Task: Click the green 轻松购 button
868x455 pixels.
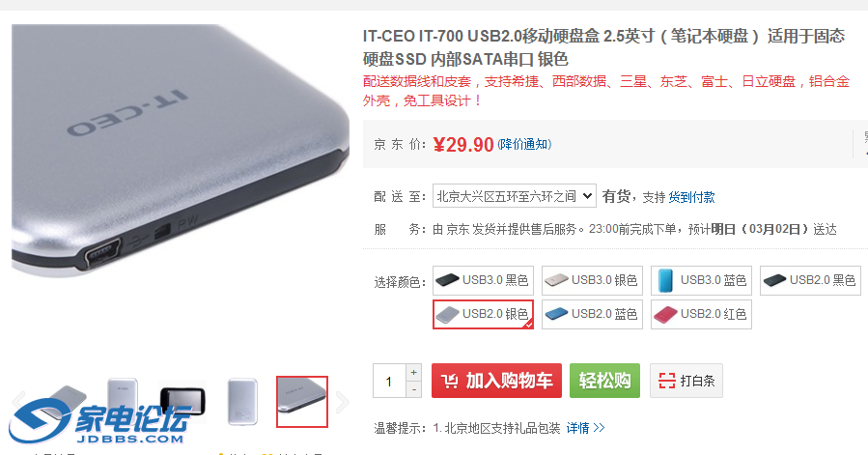Action: [x=604, y=381]
